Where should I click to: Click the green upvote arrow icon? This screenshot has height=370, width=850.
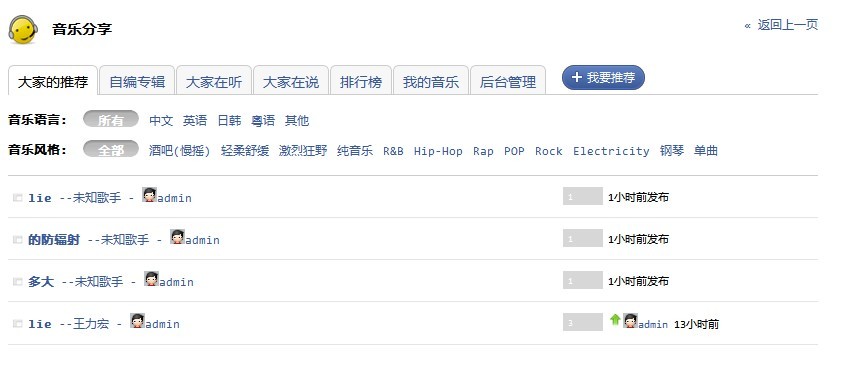click(615, 320)
